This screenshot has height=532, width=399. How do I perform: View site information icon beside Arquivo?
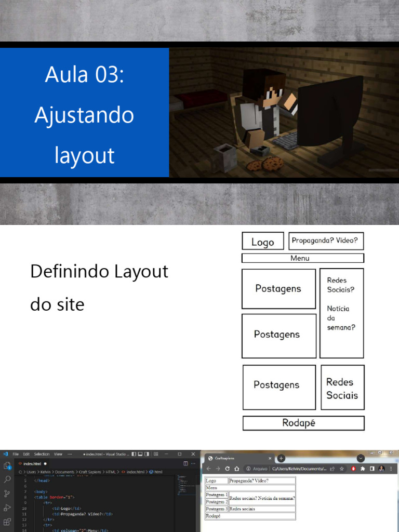point(248,469)
